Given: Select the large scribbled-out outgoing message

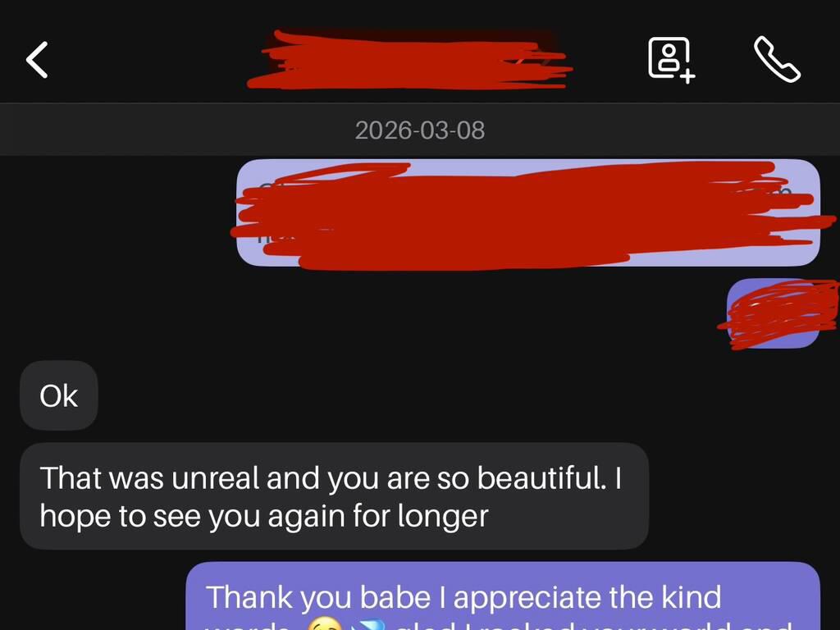Looking at the screenshot, I should (528, 212).
